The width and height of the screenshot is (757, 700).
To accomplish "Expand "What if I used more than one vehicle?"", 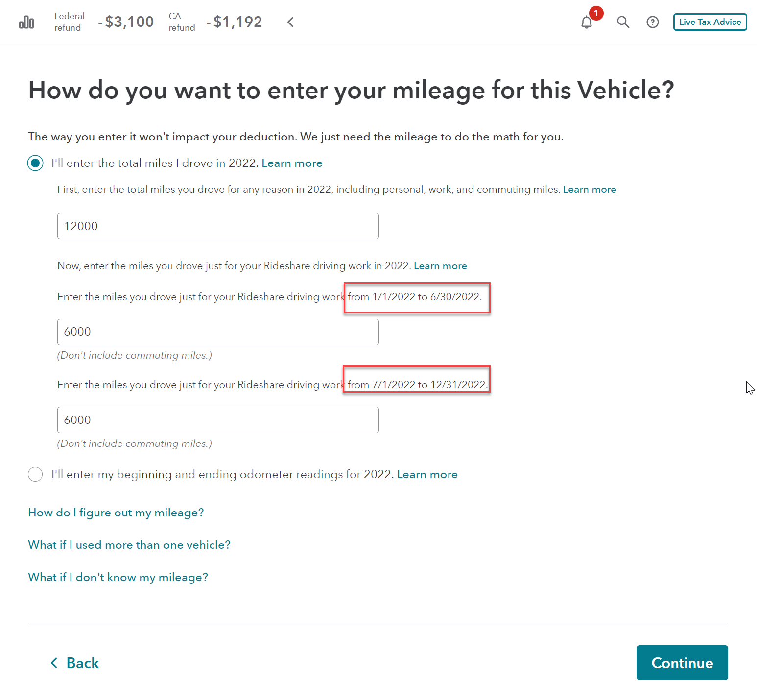I will 129,545.
